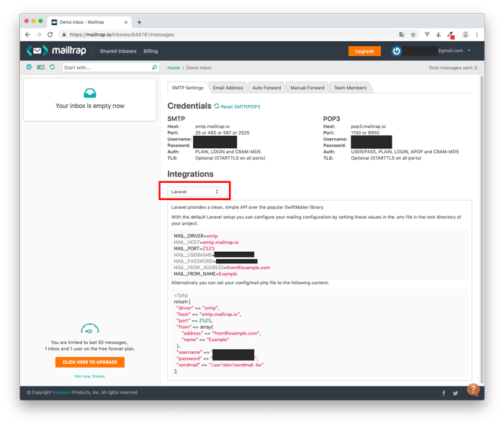Click the speedometer limit icon
Image resolution: width=504 pixels, height=426 pixels.
[90, 328]
